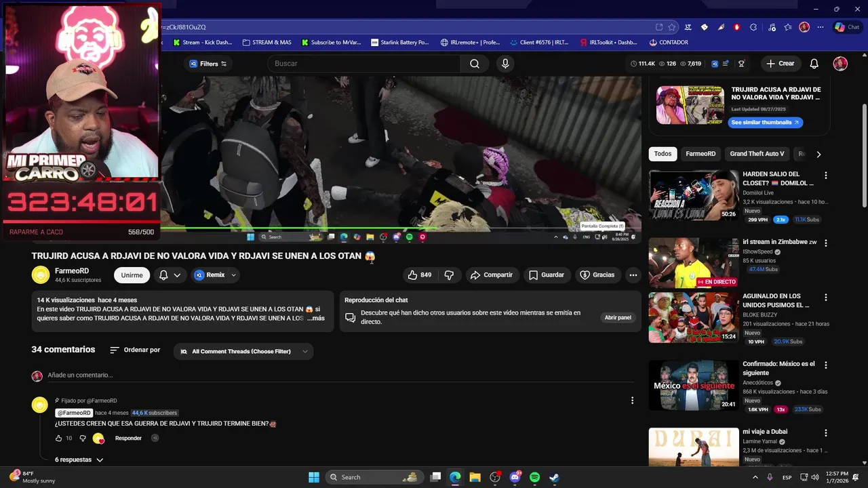Favorite this page with address bar star
This screenshot has height=488, width=868.
[x=672, y=27]
